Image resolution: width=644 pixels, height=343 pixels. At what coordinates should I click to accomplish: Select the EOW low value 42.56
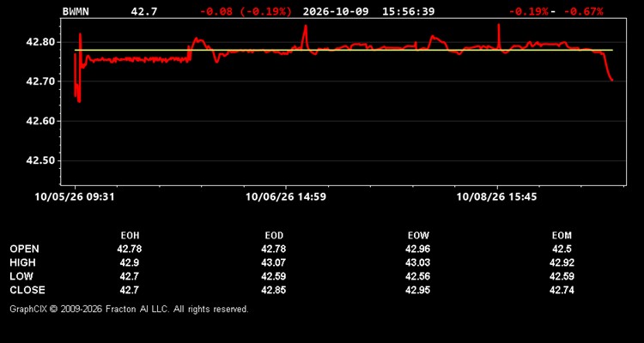click(417, 276)
